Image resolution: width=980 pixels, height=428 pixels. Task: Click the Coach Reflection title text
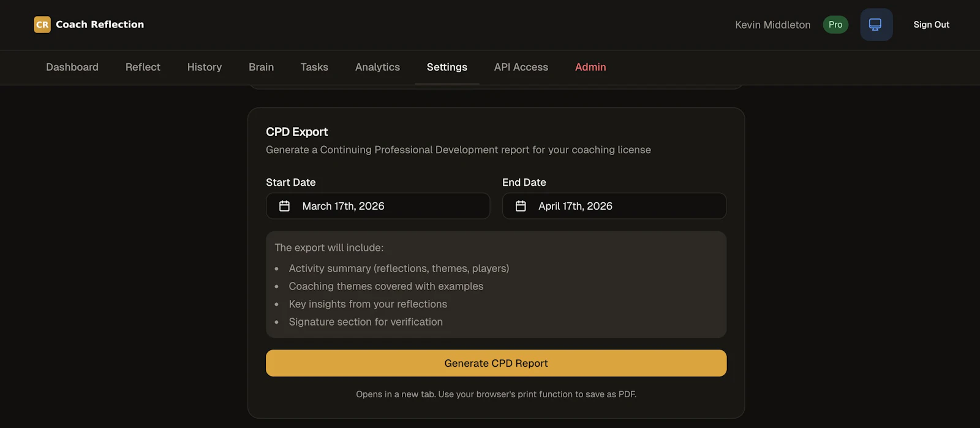pyautogui.click(x=100, y=25)
